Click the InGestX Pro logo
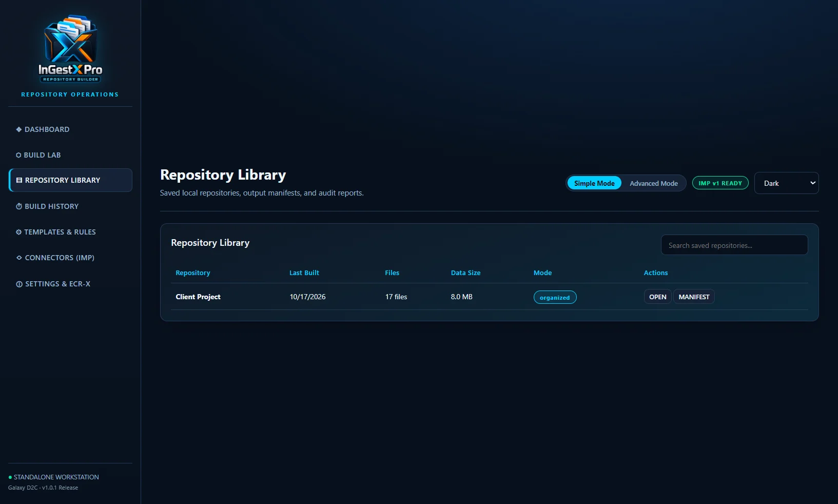 tap(70, 49)
